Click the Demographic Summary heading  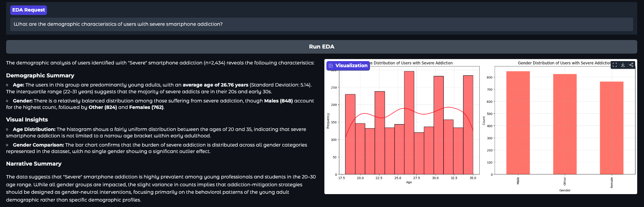pos(40,76)
